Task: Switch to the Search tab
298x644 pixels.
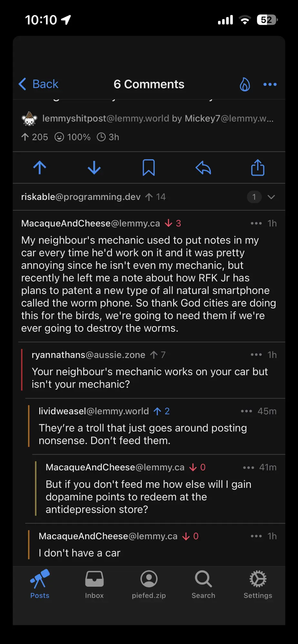Action: tap(203, 584)
